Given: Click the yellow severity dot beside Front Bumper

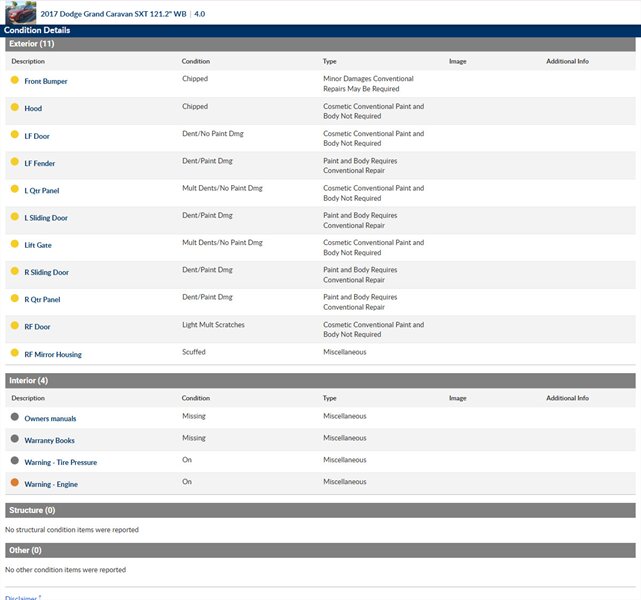Looking at the screenshot, I should click(x=14, y=80).
